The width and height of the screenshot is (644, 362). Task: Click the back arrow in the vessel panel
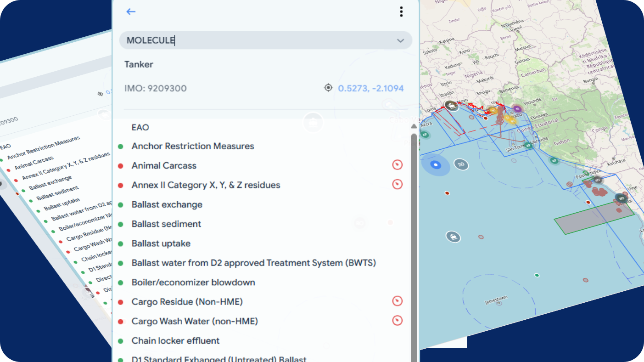click(x=131, y=11)
